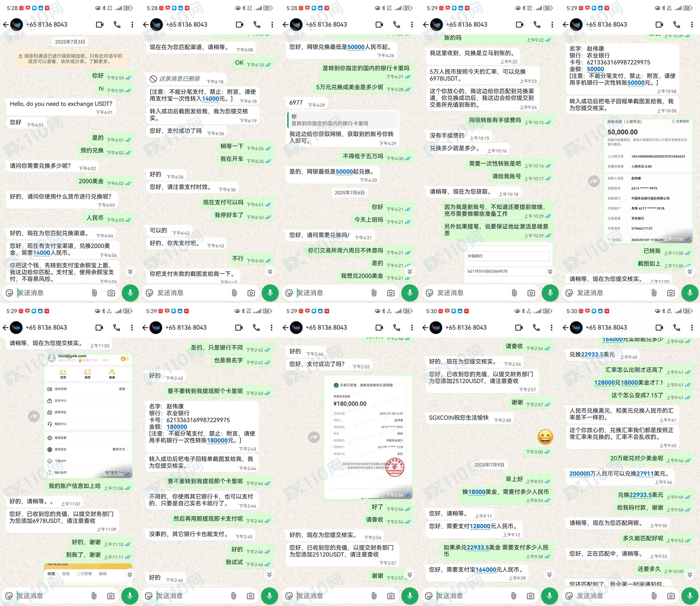The width and height of the screenshot is (700, 606).
Task: Tap scroll-down chevron in chat with ¥180,000.00 receipt
Action: point(409,574)
